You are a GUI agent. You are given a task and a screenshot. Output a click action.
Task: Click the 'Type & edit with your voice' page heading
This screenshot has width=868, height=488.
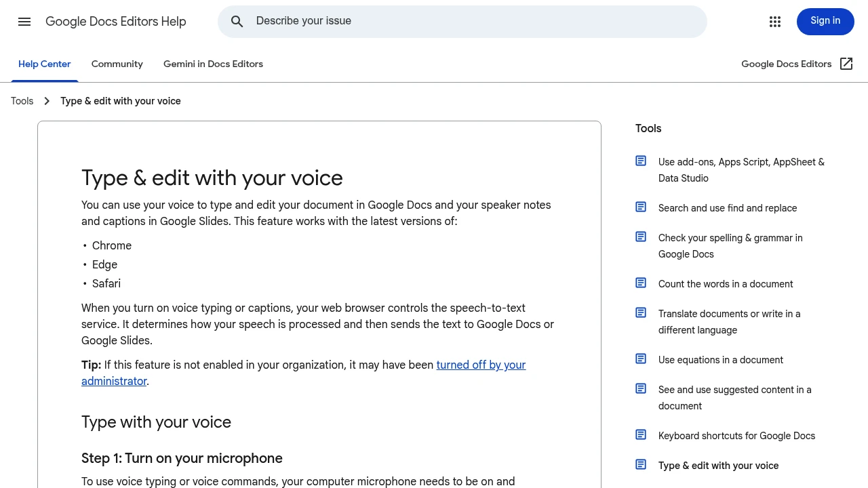(212, 178)
